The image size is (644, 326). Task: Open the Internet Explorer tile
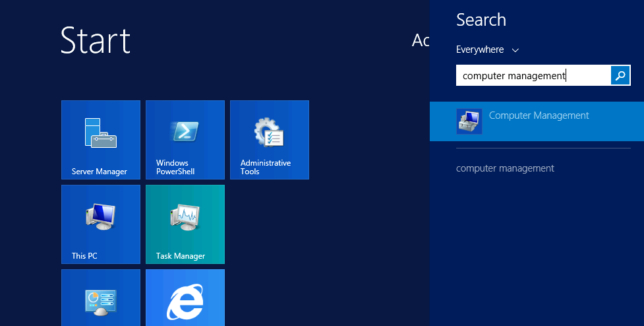(185, 298)
